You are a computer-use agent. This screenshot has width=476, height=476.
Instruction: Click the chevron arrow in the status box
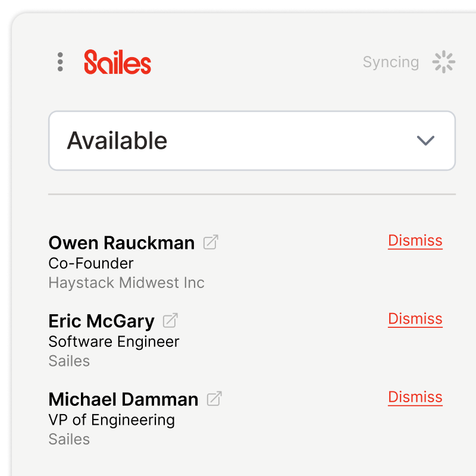[x=425, y=140]
